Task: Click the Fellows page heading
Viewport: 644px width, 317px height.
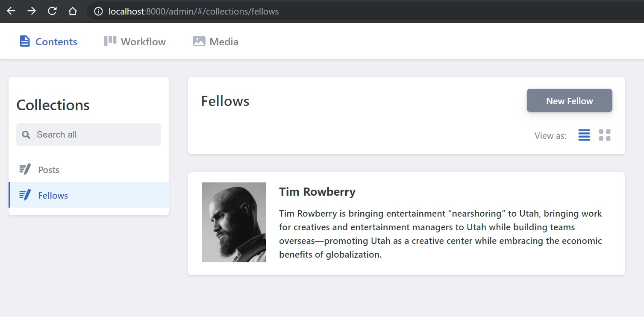Action: 225,101
